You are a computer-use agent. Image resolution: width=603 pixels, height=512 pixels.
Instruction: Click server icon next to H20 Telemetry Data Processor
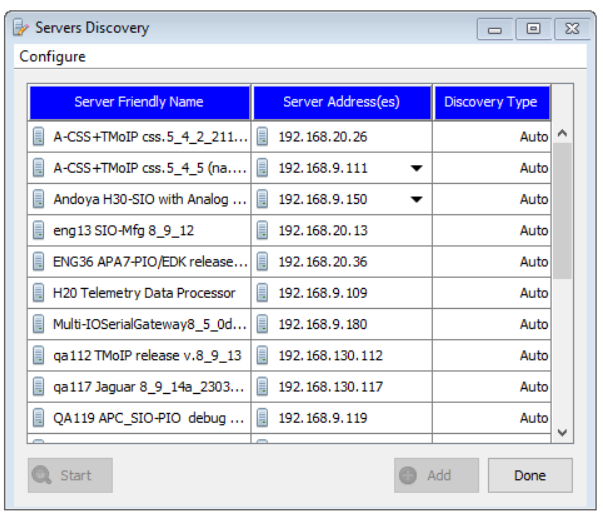tap(39, 293)
